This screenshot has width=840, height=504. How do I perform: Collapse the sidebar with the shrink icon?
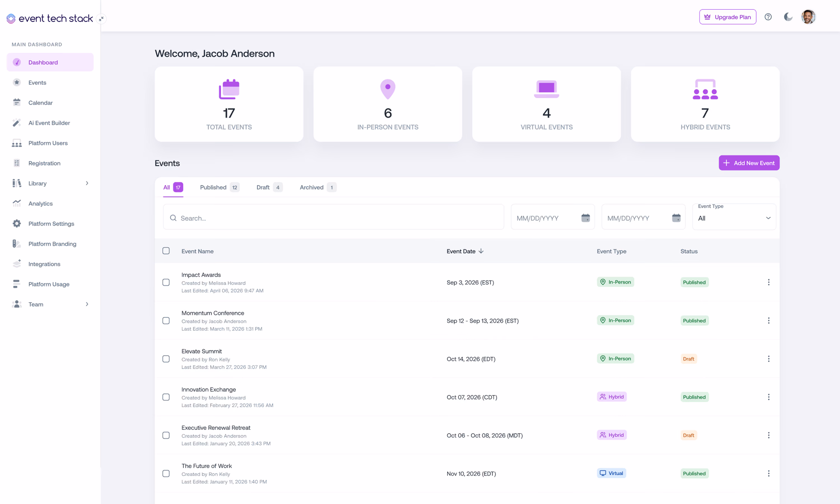[x=101, y=19]
